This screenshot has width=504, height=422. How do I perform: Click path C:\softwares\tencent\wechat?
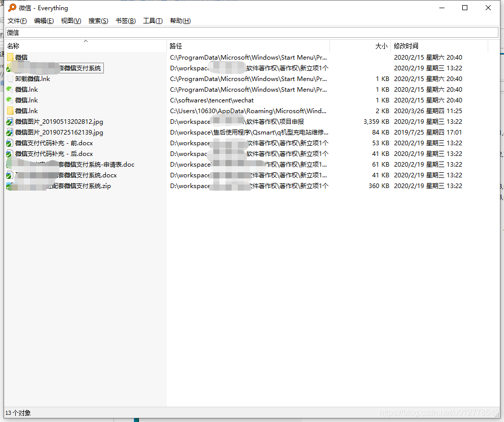point(212,100)
